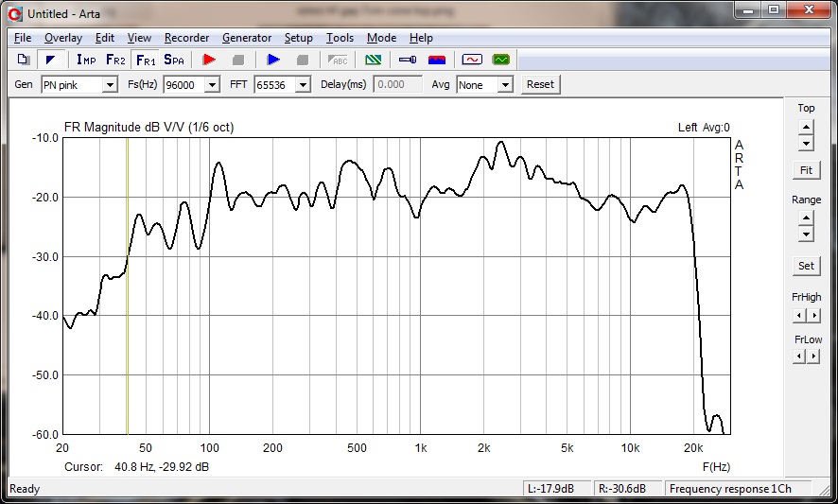Click the yellow cursor line in the graph
The height and width of the screenshot is (504, 838).
[x=127, y=286]
